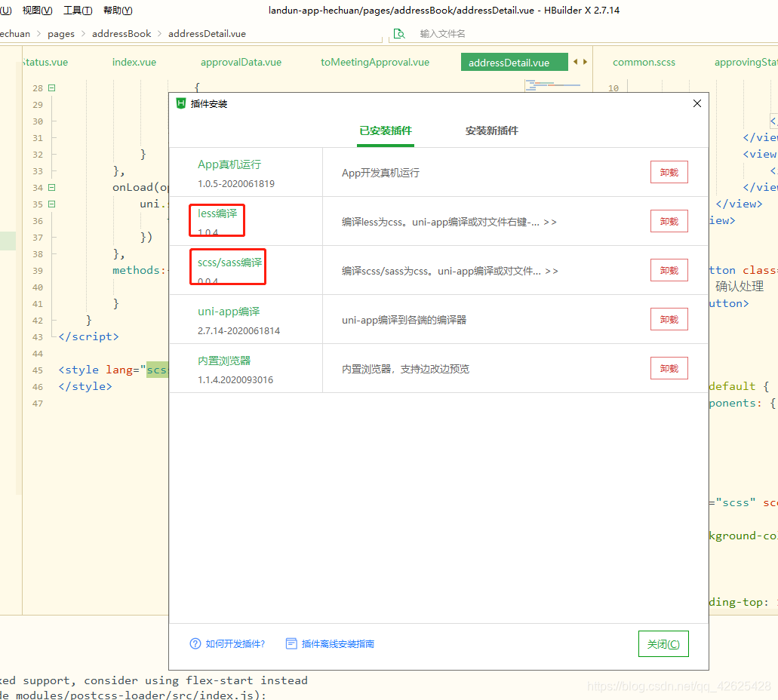Collapse the code fold at line 28

[51, 87]
